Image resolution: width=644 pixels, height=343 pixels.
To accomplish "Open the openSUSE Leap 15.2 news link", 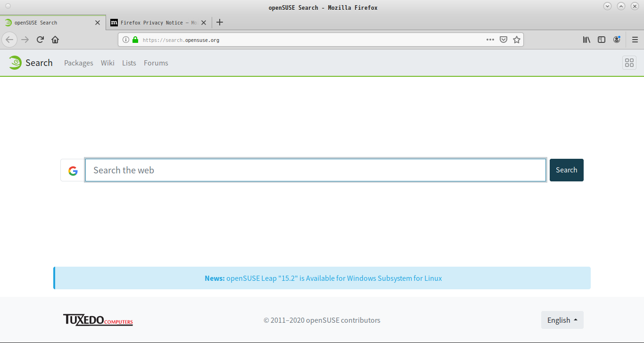I will 334,278.
